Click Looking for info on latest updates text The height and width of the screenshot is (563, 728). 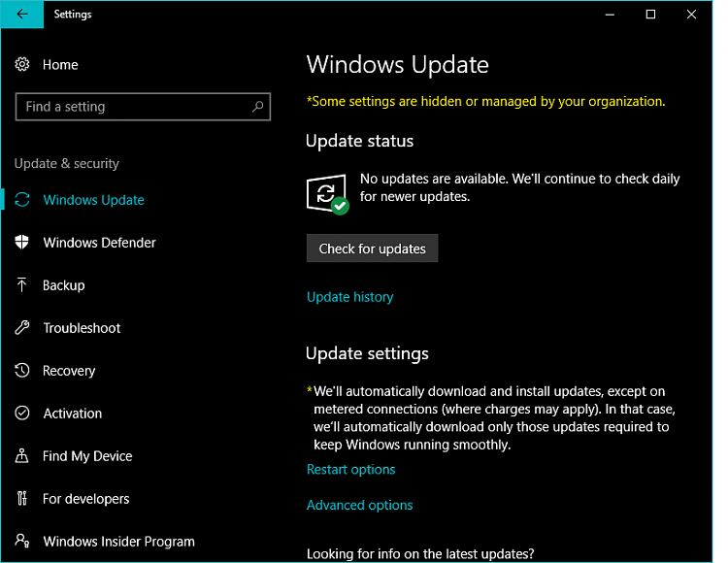pyautogui.click(x=420, y=553)
